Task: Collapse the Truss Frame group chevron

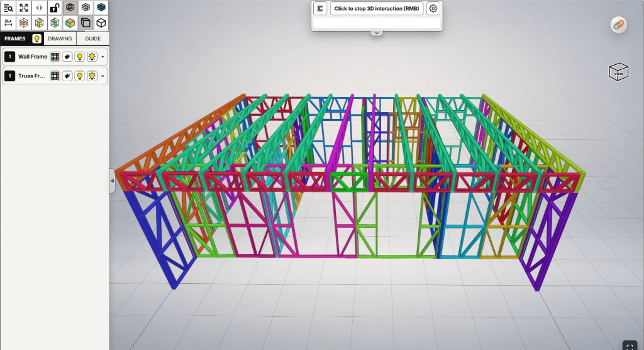Action: click(x=103, y=76)
